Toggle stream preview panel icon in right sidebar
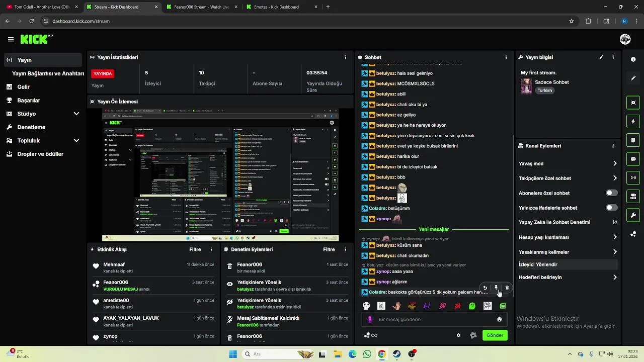This screenshot has width=644, height=362. click(633, 103)
